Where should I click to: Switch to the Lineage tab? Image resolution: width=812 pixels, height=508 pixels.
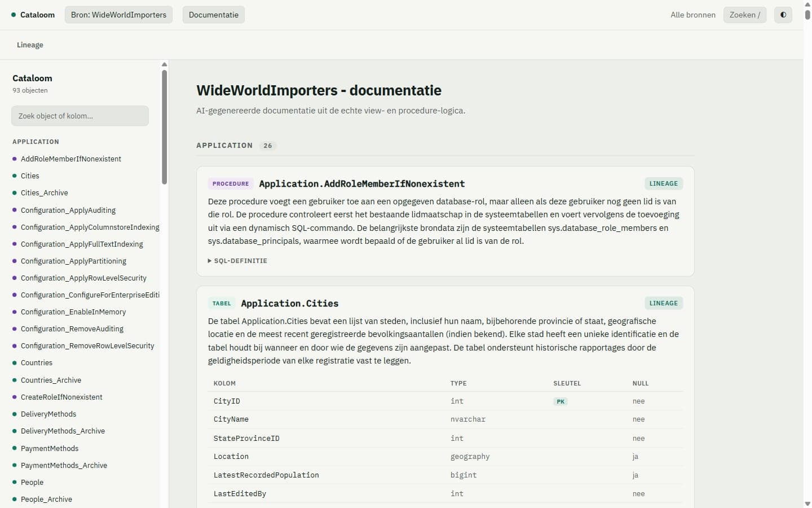pos(30,45)
